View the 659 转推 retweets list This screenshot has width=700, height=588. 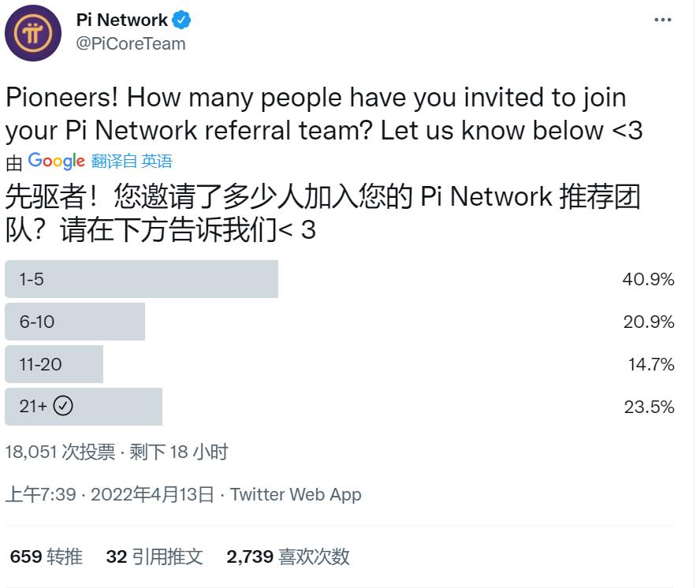[46, 556]
